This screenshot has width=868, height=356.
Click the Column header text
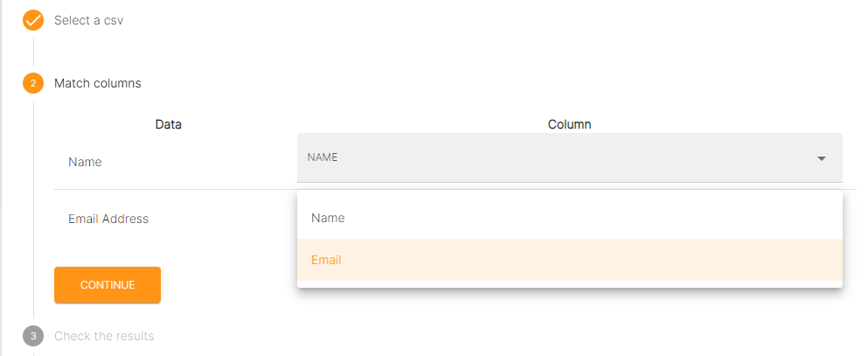[569, 124]
